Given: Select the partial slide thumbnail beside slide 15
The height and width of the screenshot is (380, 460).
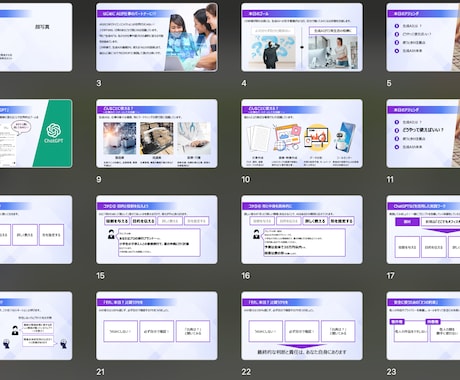Looking at the screenshot, I should 36,230.
